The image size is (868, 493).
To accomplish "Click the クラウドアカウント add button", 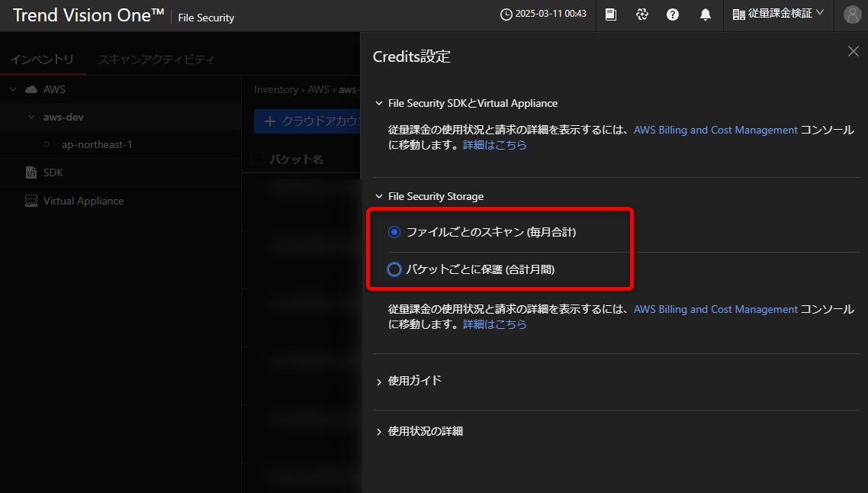I will (307, 121).
